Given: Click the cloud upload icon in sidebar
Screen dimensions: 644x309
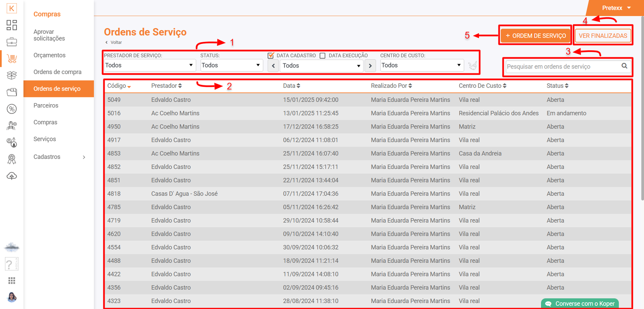Looking at the screenshot, I should 12,176.
